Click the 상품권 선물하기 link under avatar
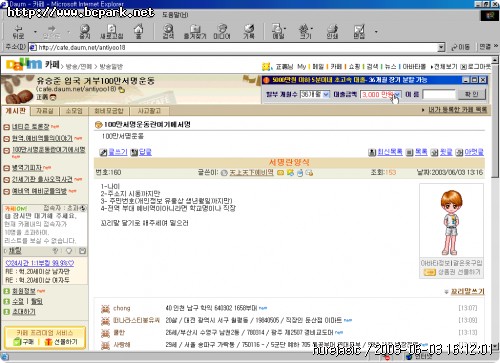This screenshot has height=363, width=500. [459, 272]
